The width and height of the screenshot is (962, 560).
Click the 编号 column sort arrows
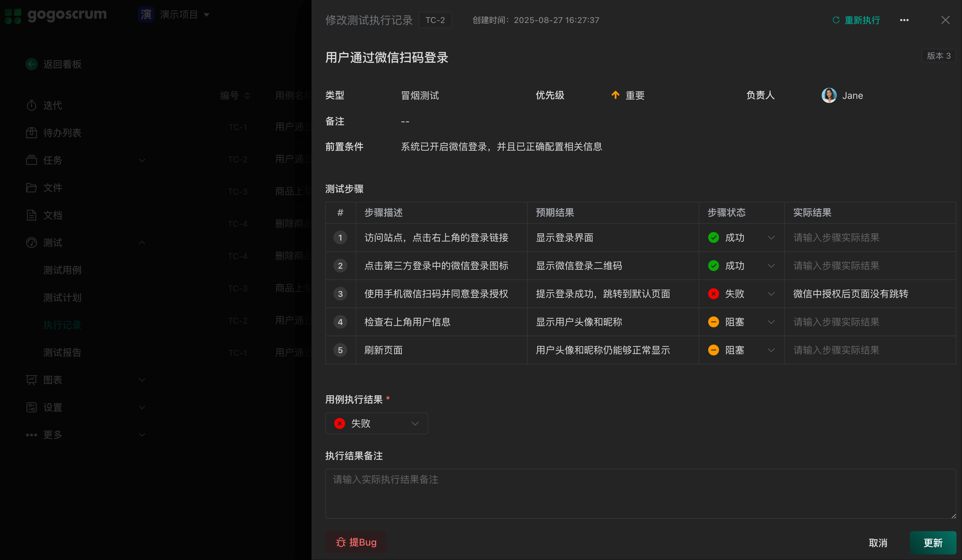(247, 95)
